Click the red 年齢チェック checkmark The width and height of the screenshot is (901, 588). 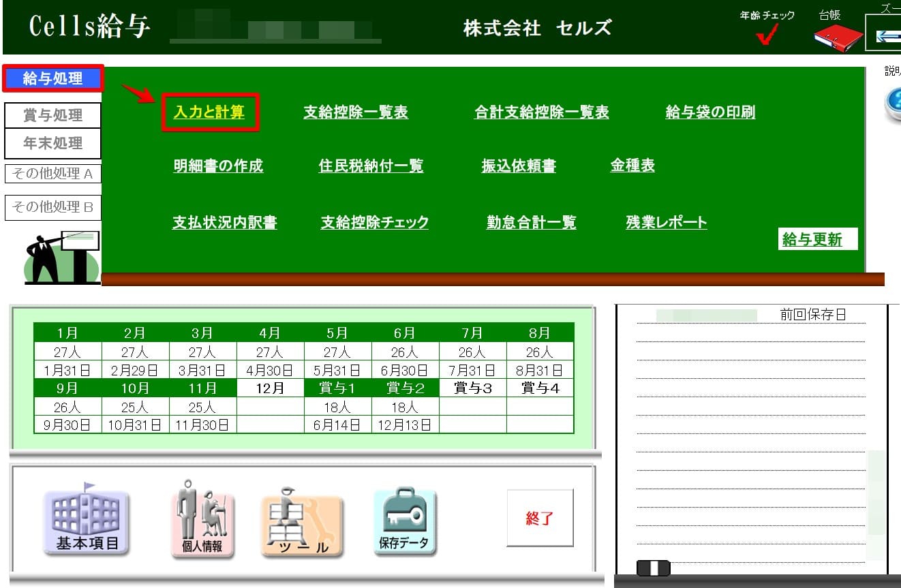tap(767, 35)
